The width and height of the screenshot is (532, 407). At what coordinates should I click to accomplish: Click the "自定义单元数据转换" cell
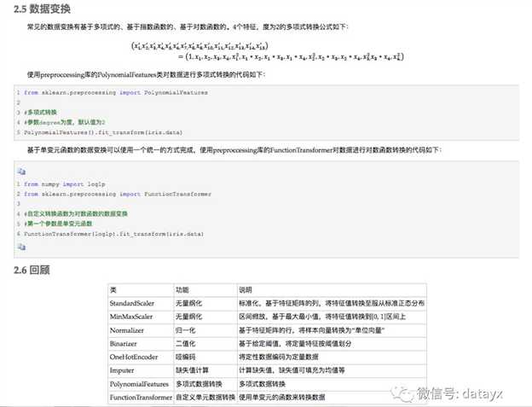205,397
